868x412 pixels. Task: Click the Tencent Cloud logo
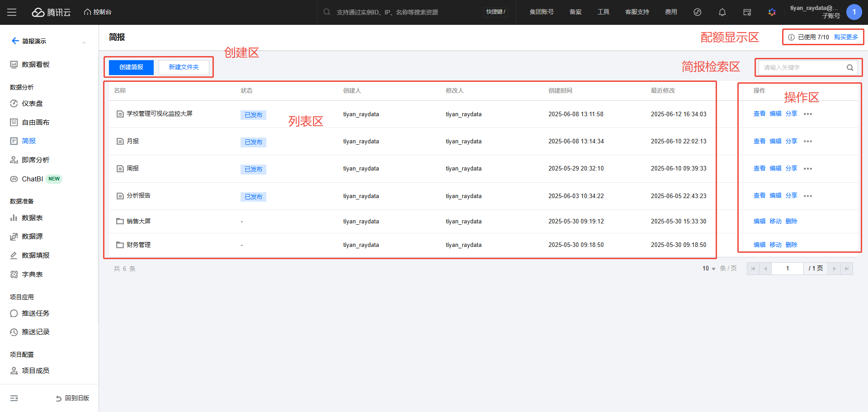click(x=51, y=12)
